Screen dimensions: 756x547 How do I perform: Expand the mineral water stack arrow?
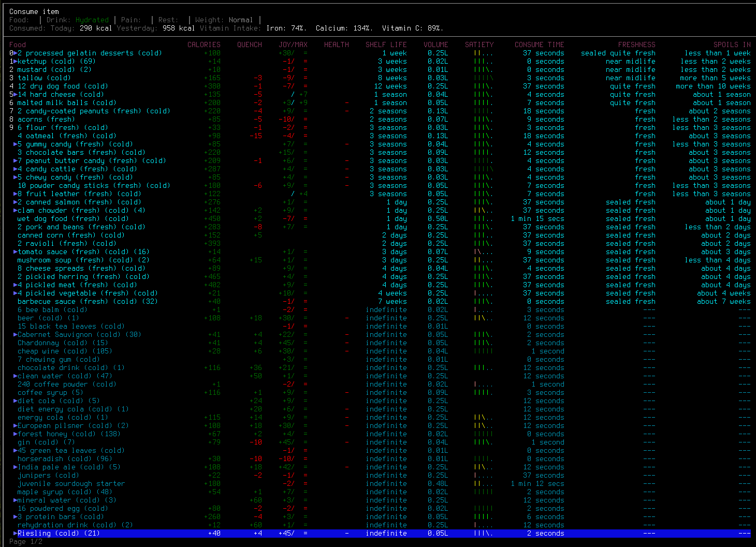pyautogui.click(x=16, y=500)
